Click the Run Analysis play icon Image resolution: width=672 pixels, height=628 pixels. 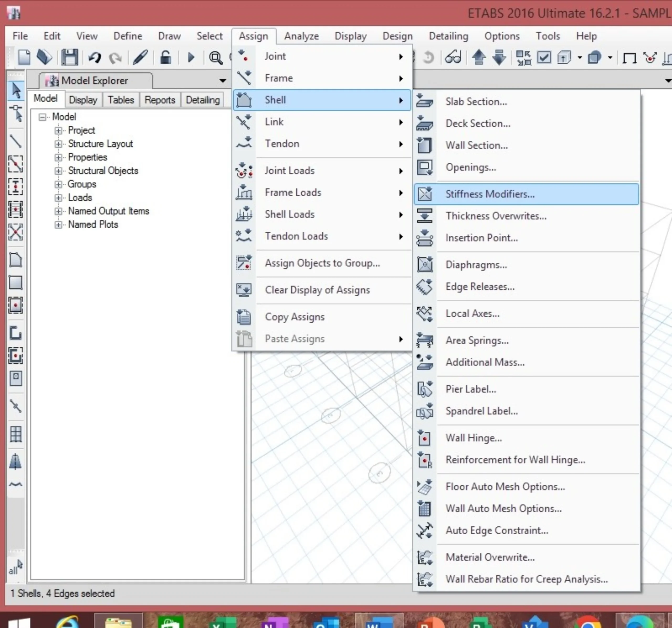tap(191, 57)
